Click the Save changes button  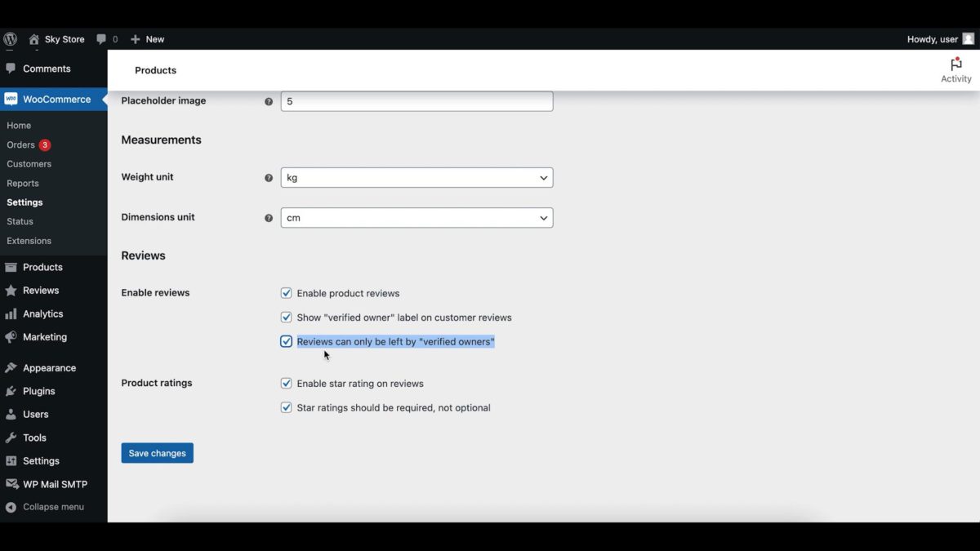pos(157,452)
